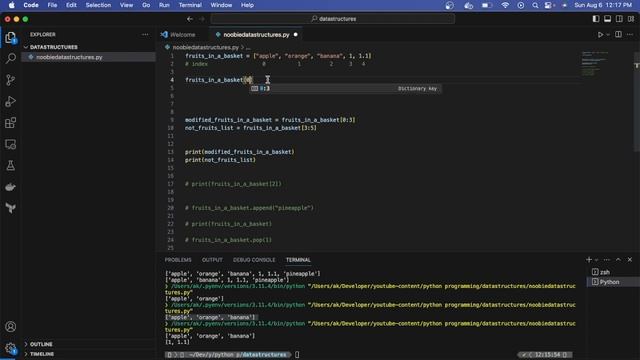Open the Accounts icon
640x360 pixels.
pos(11,327)
